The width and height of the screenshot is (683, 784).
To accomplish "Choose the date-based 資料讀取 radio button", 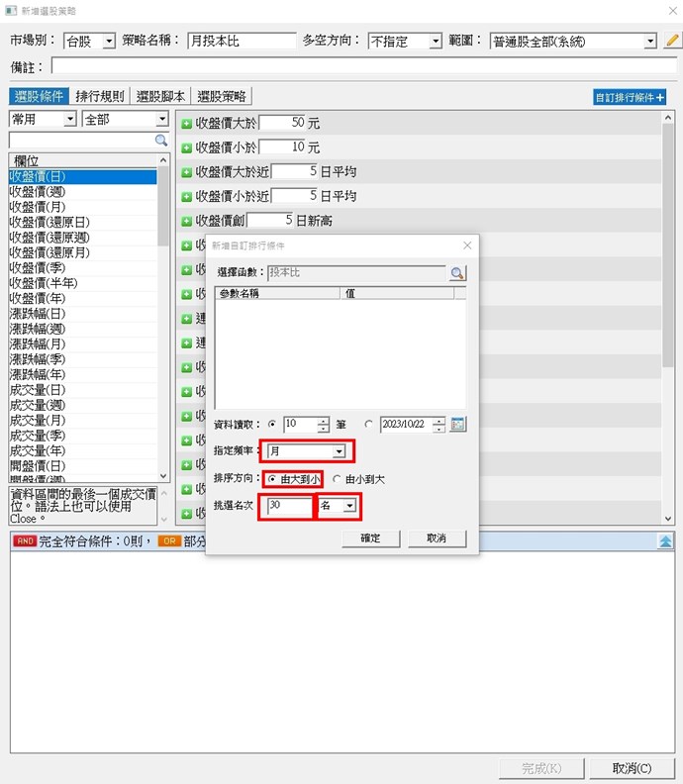I will point(369,425).
